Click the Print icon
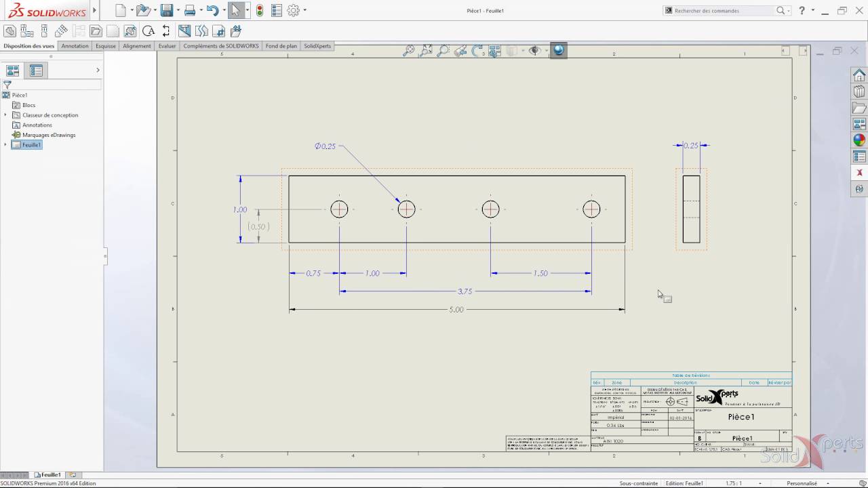The height and width of the screenshot is (488, 868). tap(190, 10)
